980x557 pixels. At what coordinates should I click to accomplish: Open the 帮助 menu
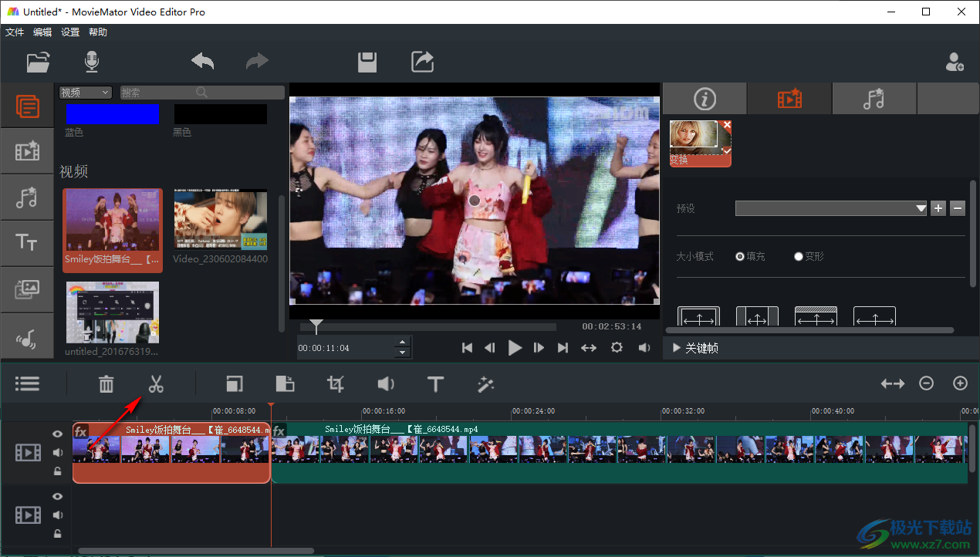(98, 32)
